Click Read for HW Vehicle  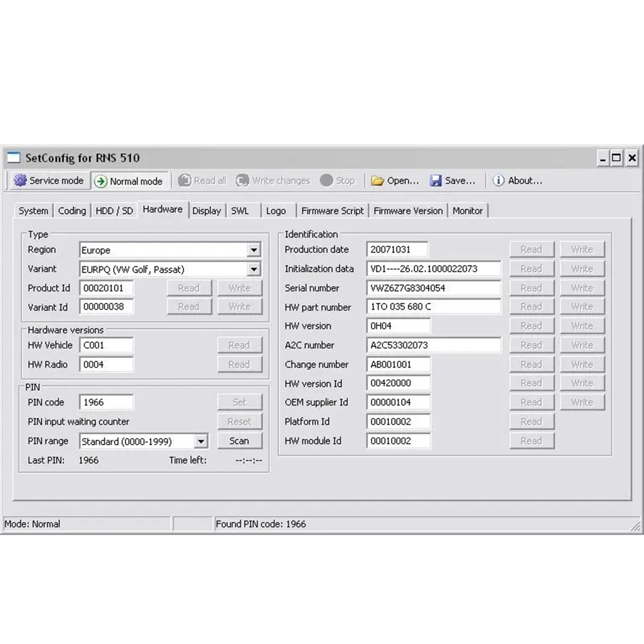pos(240,345)
